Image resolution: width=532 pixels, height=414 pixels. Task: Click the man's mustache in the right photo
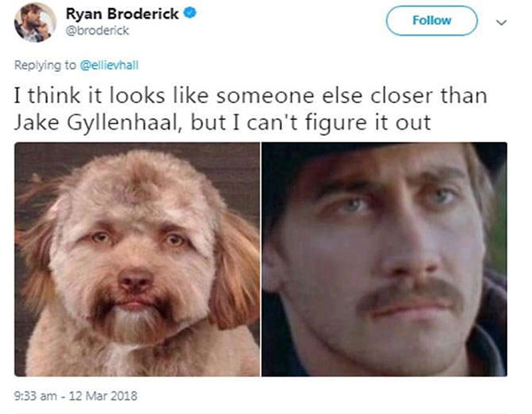[412, 294]
